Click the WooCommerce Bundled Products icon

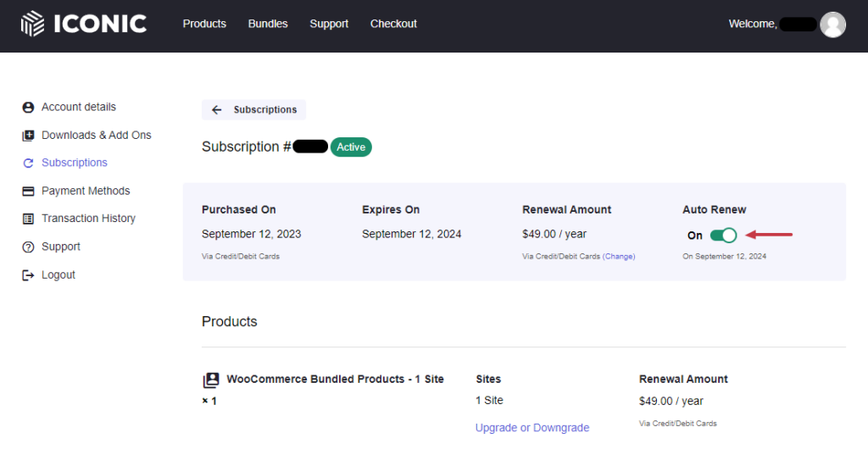coord(210,380)
